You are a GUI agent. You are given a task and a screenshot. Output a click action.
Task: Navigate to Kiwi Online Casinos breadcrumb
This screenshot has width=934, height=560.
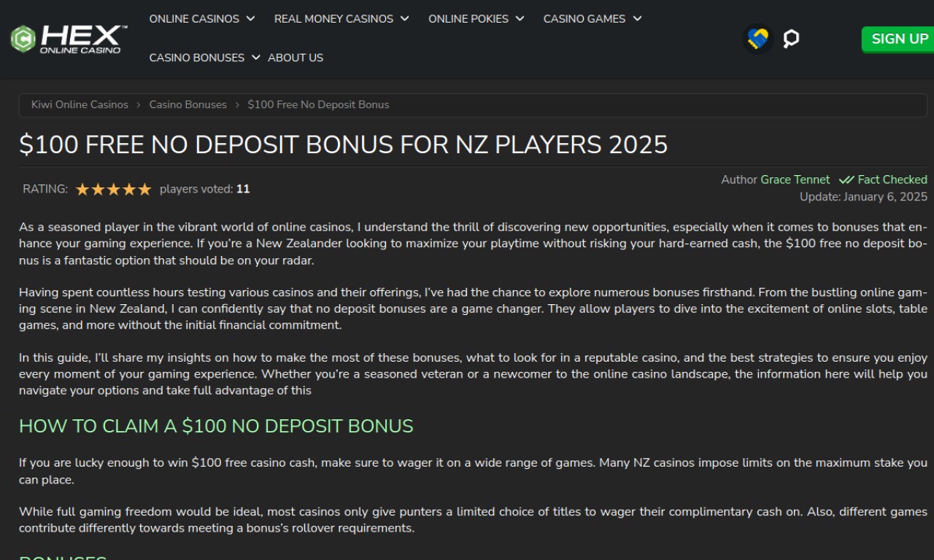tap(80, 105)
